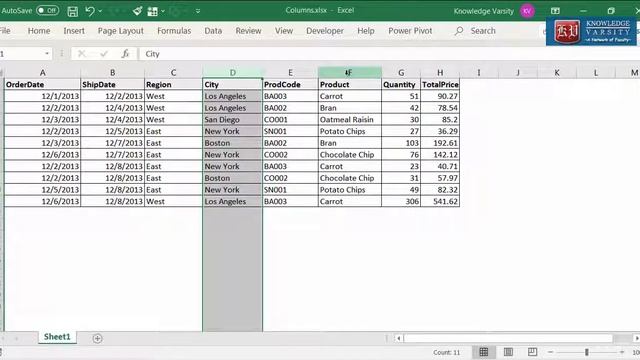Open the Data ribbon tab
Screen dimensions: 640x360
click(x=213, y=31)
